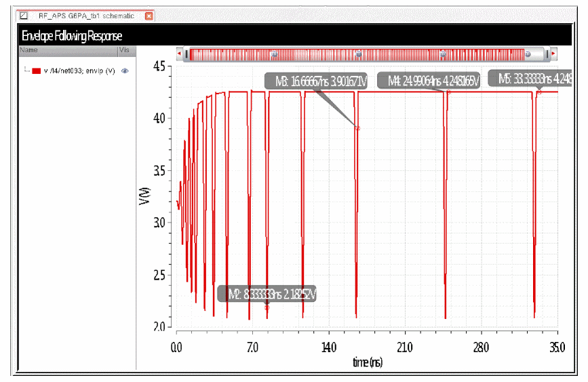Click the red color swatch of net093 trace
Viewport: 588px width, 382px height.
tap(37, 71)
